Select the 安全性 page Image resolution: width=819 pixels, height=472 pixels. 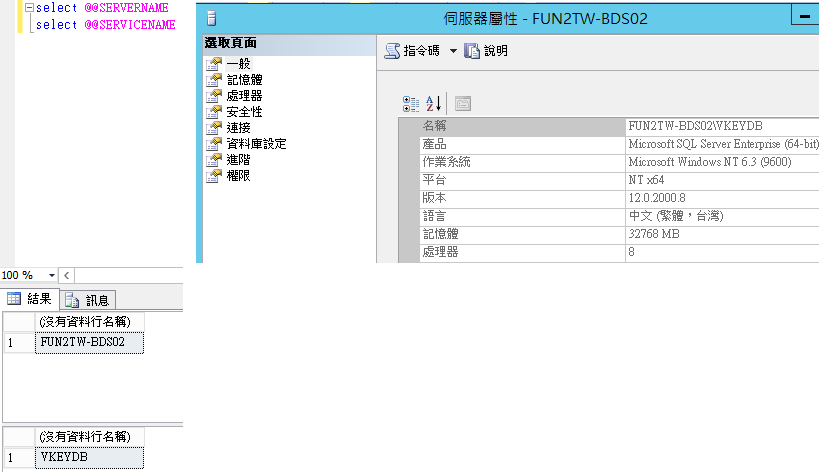[x=244, y=112]
